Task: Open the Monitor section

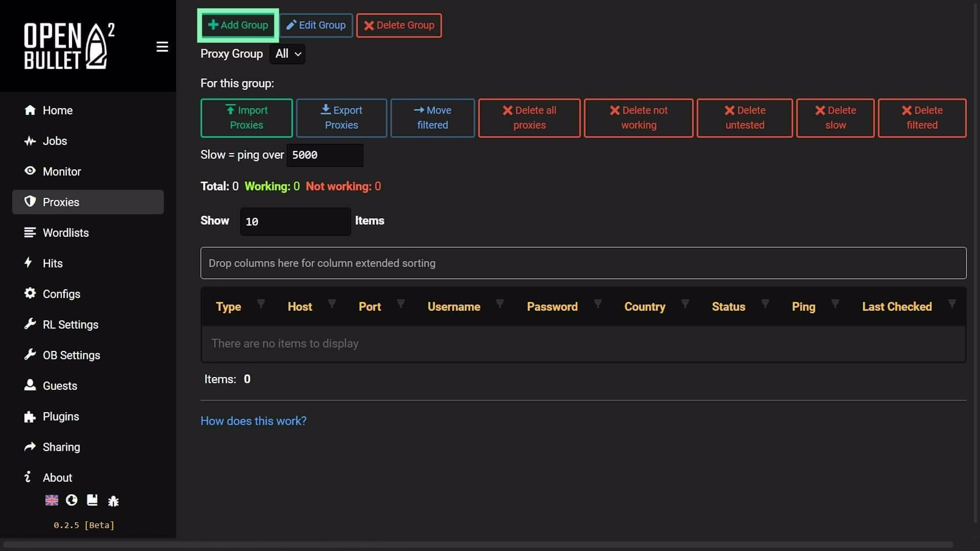Action: point(88,171)
